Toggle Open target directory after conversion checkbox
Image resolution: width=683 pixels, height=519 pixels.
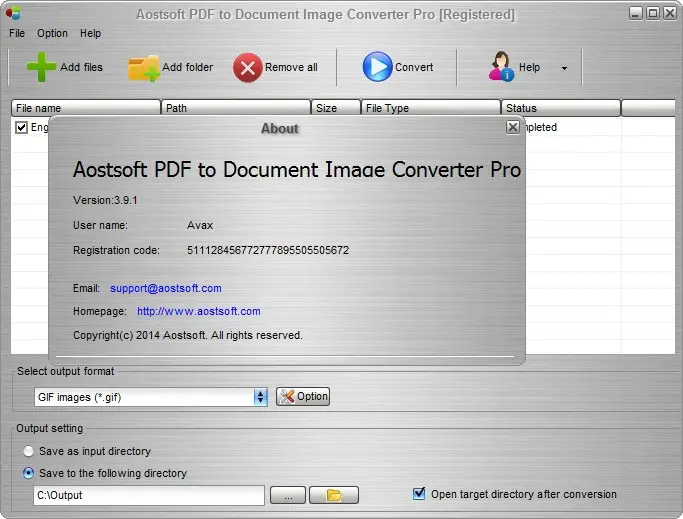419,494
